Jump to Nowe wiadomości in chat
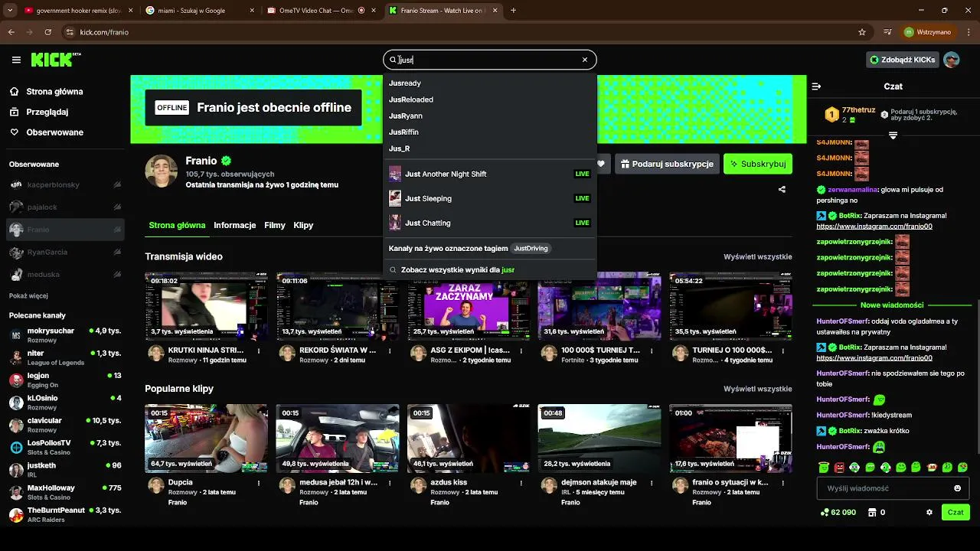 tap(892, 305)
